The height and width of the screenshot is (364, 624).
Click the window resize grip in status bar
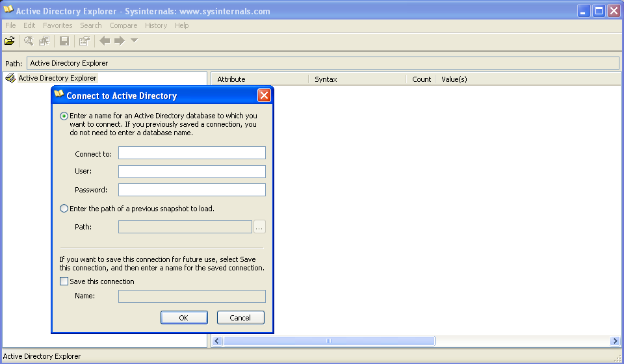pos(617,357)
